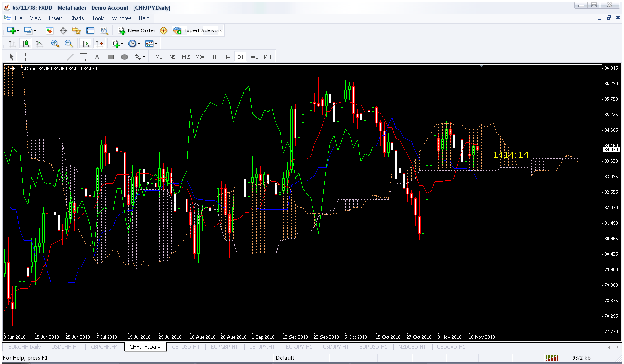
Task: Expand the New Chart dropdown arrow
Action: (x=18, y=30)
